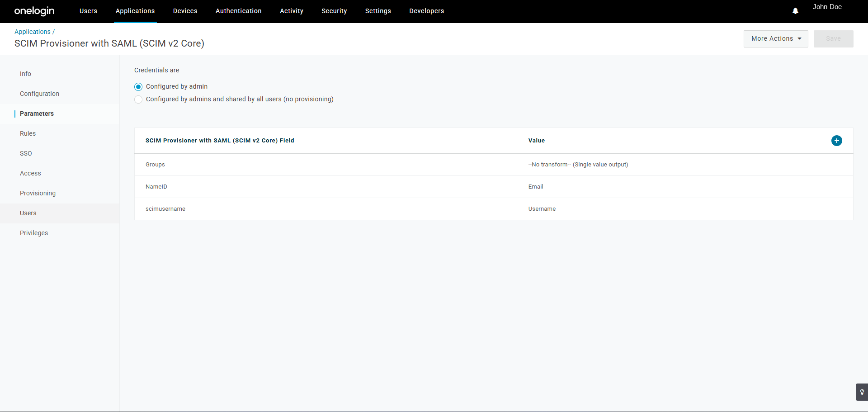Select Configured by admin radio option

(x=138, y=87)
